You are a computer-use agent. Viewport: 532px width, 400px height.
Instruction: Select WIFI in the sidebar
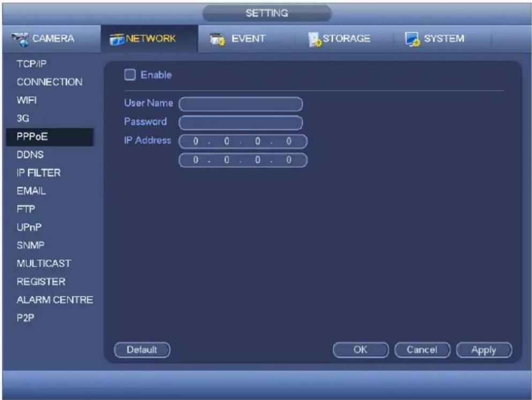[26, 100]
